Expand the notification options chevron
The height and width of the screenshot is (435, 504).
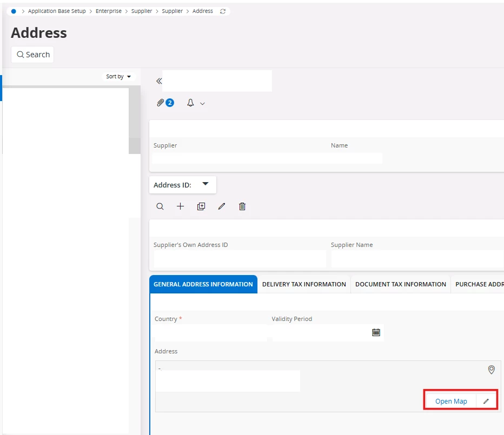pyautogui.click(x=203, y=103)
